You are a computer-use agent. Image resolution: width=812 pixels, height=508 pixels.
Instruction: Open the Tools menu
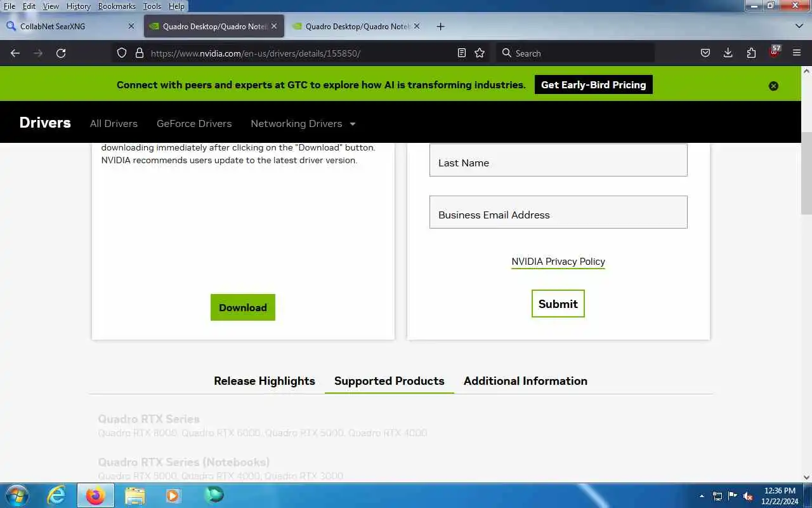[152, 6]
